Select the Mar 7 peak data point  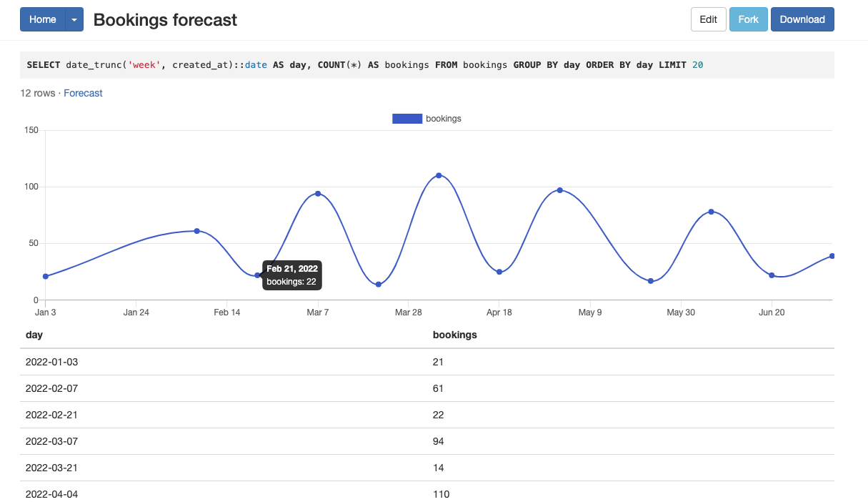tap(317, 194)
